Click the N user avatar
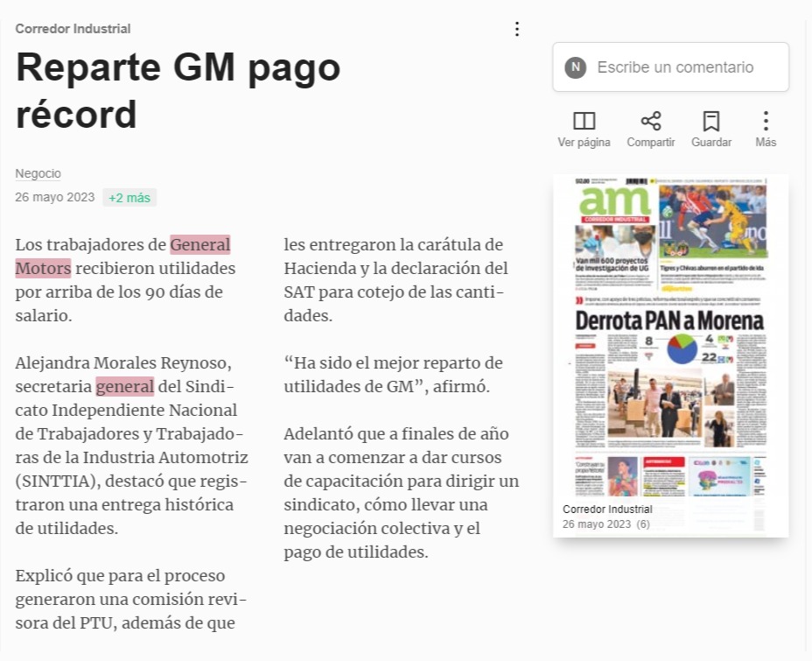812x661 pixels. (576, 67)
